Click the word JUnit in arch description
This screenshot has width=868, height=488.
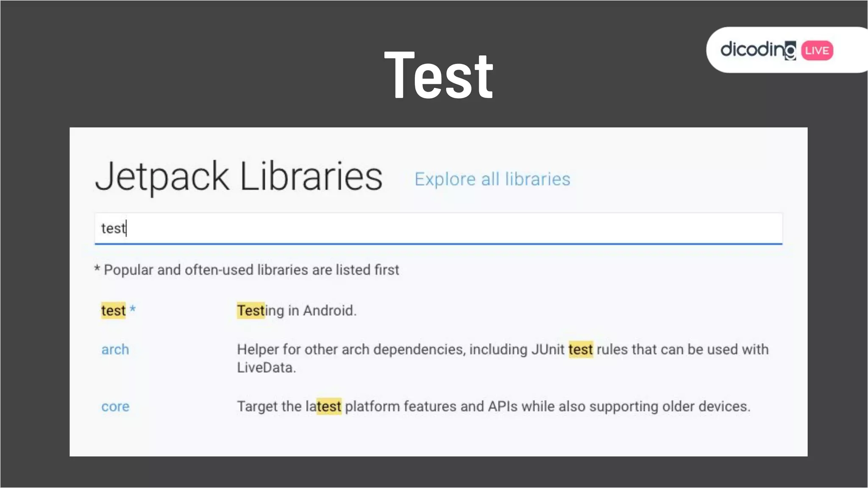pos(548,350)
